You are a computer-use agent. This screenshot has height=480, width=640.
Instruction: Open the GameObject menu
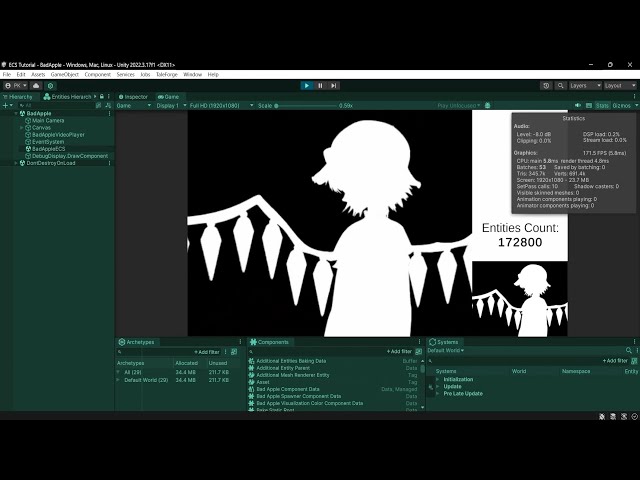point(65,75)
